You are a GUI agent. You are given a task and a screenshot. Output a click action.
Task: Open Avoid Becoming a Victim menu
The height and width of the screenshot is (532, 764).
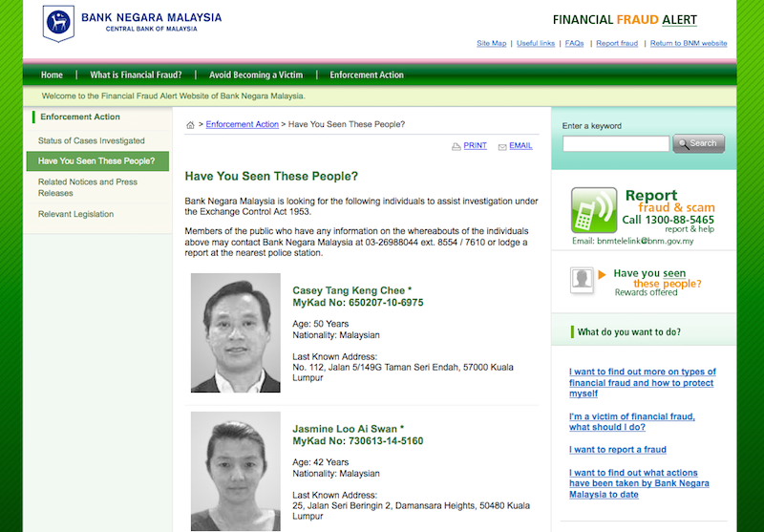tap(256, 75)
